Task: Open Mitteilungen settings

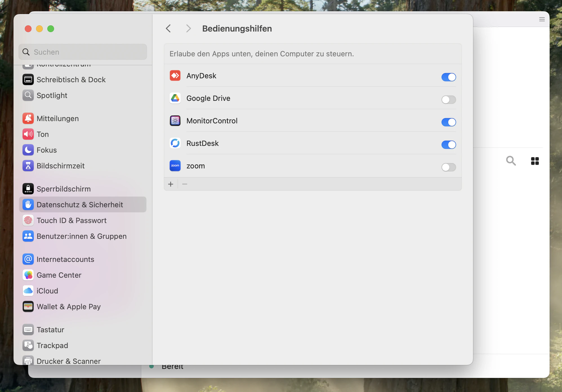Action: click(83, 119)
